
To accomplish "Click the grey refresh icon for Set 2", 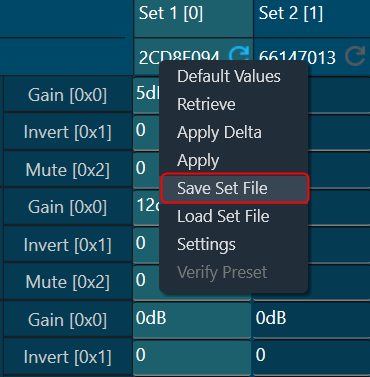I will (355, 56).
